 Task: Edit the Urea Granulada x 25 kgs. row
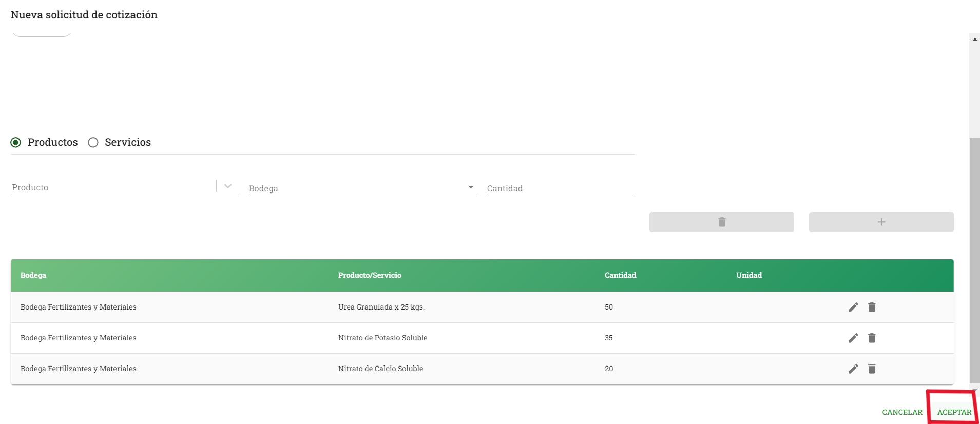853,307
